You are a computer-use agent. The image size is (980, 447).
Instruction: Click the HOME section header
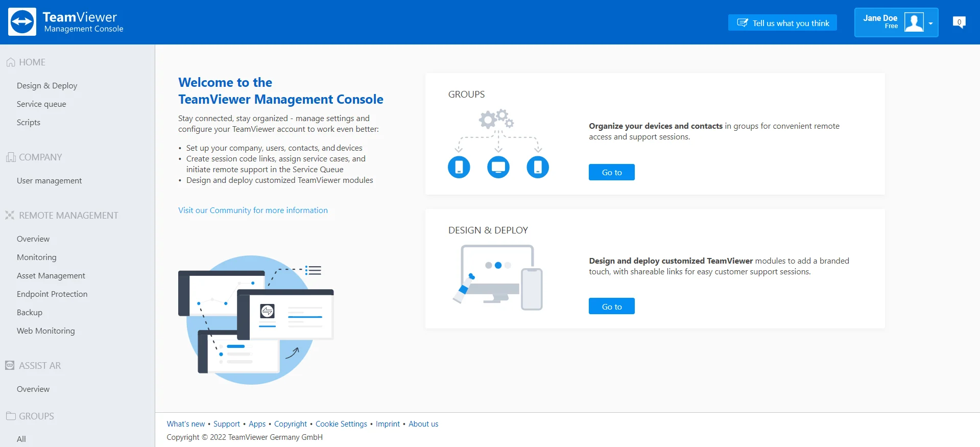[x=32, y=62]
